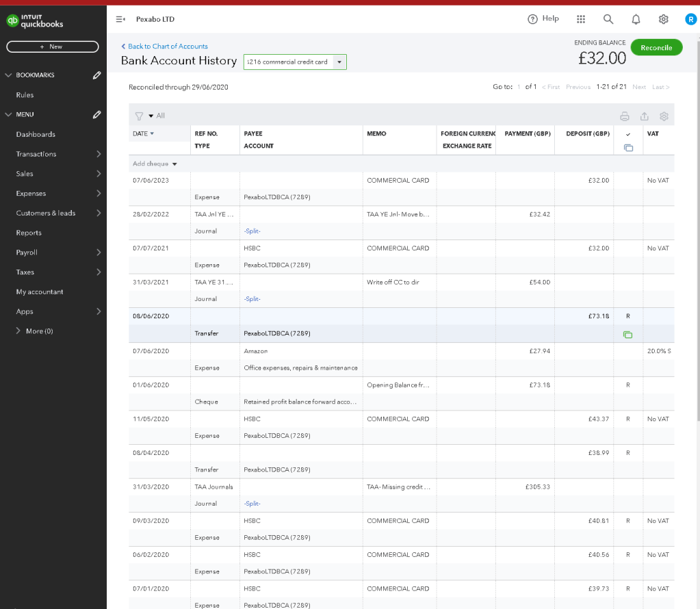The image size is (700, 609).
Task: Open the Split link on 31/03/2020 journal
Action: (x=252, y=503)
